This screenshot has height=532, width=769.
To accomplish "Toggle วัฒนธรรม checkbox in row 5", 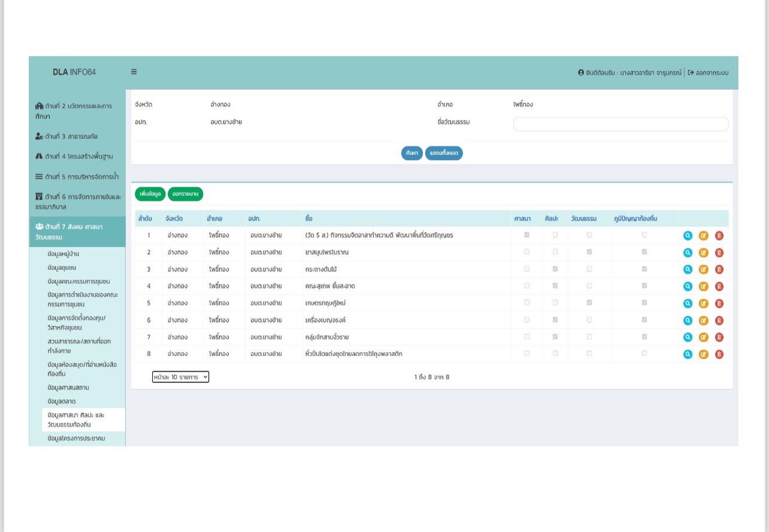I will pos(589,303).
